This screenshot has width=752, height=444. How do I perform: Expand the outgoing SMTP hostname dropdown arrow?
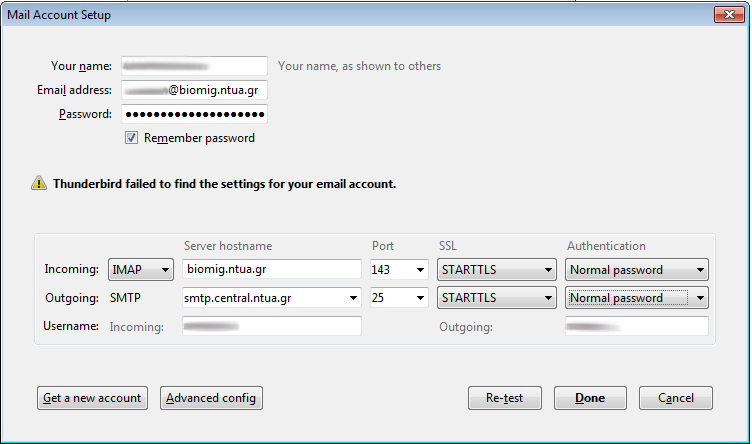click(x=351, y=298)
